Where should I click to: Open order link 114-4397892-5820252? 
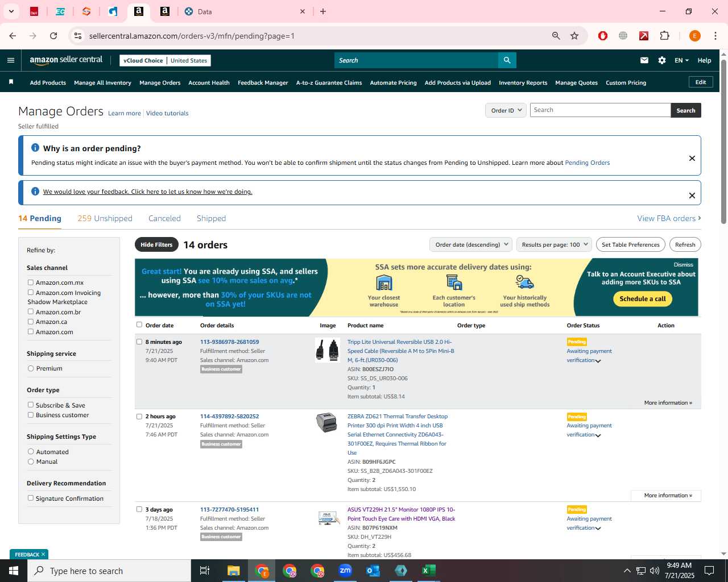point(229,416)
